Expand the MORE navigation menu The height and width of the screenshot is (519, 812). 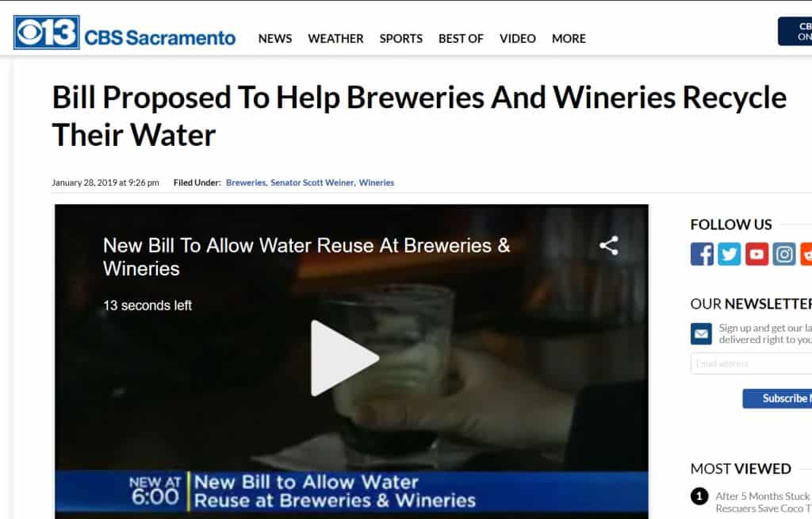point(569,38)
